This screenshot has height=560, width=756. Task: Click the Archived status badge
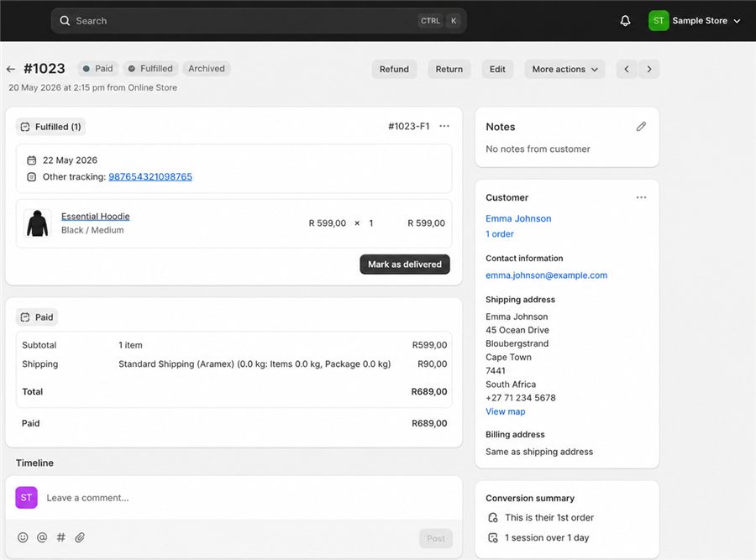207,69
